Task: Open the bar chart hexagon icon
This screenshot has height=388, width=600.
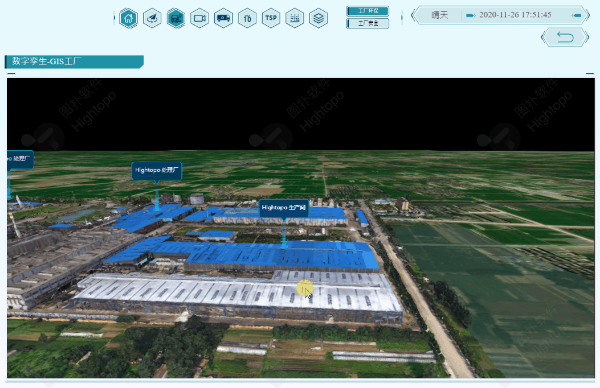Action: (295, 18)
